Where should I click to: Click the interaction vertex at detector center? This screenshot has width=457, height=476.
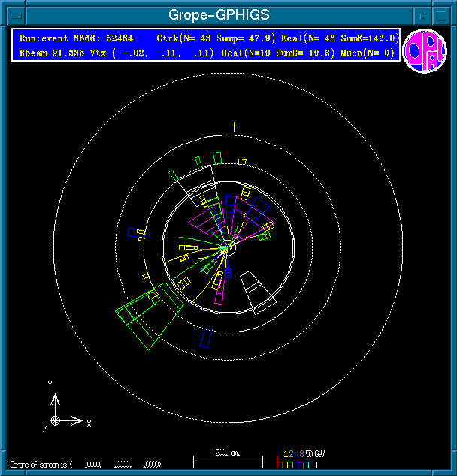[224, 249]
